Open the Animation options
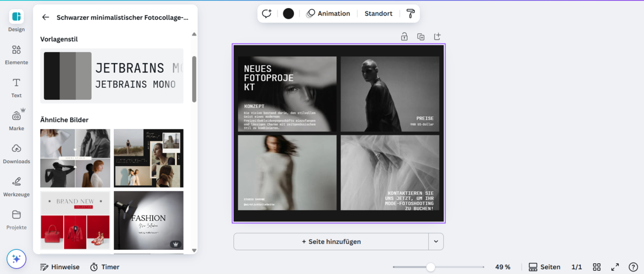Image resolution: width=644 pixels, height=274 pixels. pyautogui.click(x=328, y=13)
